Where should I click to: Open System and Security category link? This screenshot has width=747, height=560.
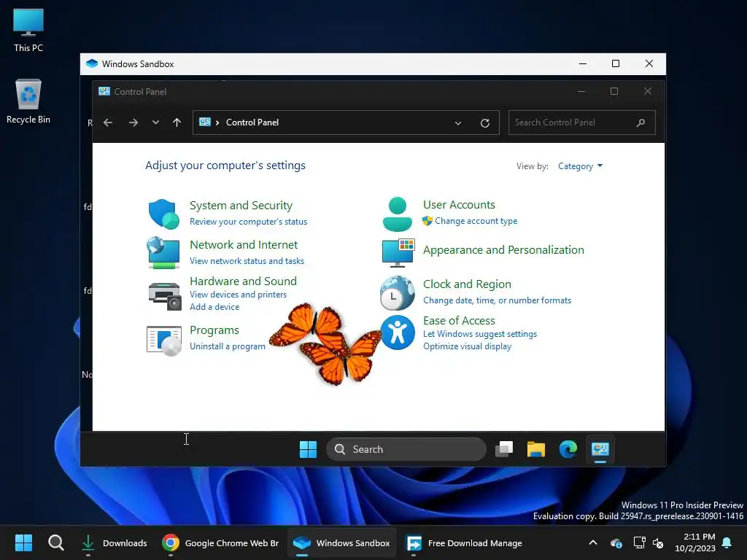[241, 206]
